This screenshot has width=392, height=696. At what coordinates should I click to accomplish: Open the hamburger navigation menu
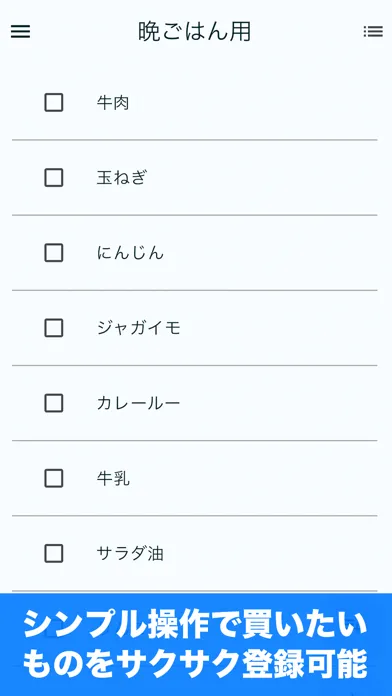pos(20,31)
